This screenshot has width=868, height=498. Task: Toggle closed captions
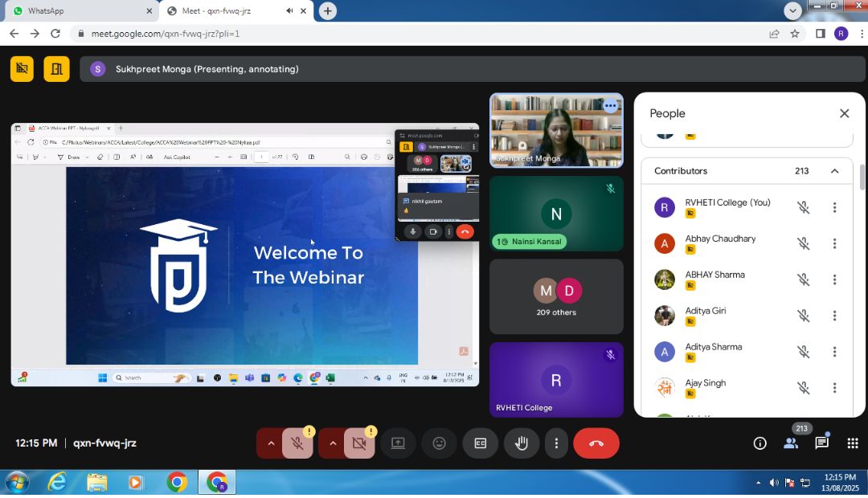point(480,443)
